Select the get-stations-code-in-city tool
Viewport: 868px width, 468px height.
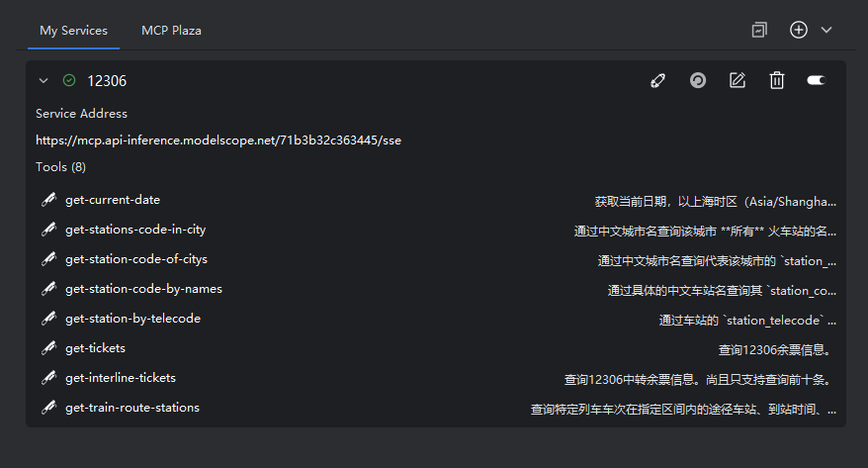coord(135,230)
